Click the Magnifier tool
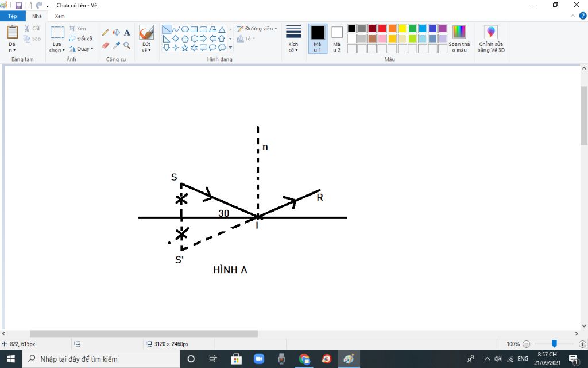588x368 pixels. (x=127, y=45)
